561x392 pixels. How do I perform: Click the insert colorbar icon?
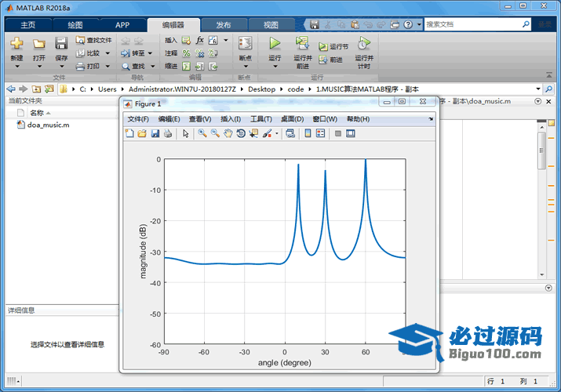click(x=308, y=133)
